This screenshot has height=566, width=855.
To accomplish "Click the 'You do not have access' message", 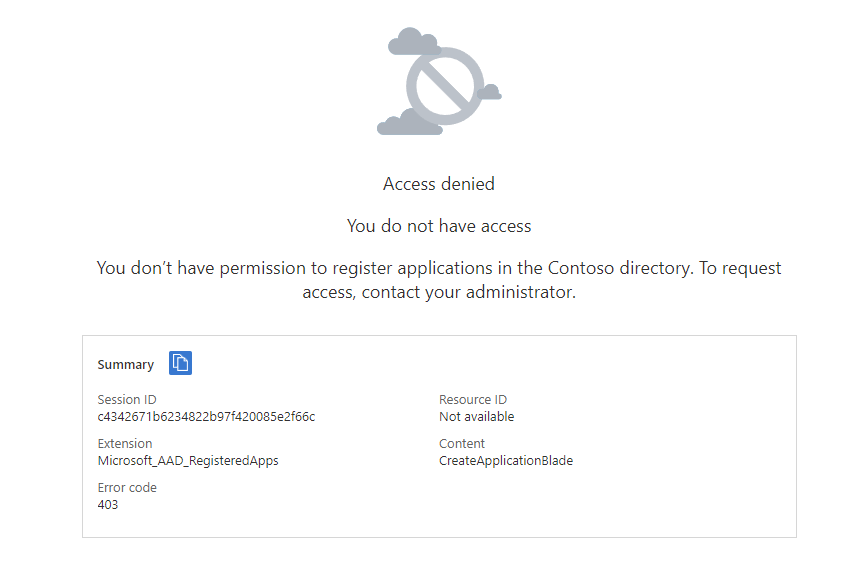I will pyautogui.click(x=439, y=226).
